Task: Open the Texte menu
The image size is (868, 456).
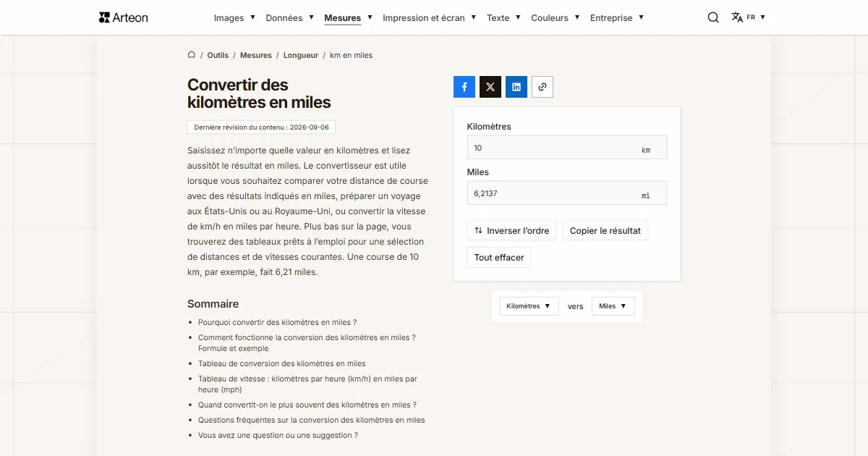Action: [x=503, y=18]
